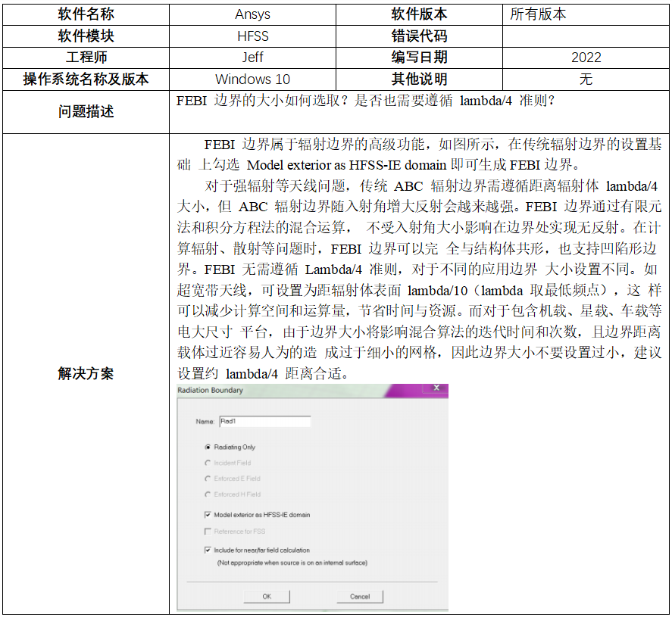The image size is (672, 617).
Task: Uncheck Include for near/far field calculation
Action: 208,550
